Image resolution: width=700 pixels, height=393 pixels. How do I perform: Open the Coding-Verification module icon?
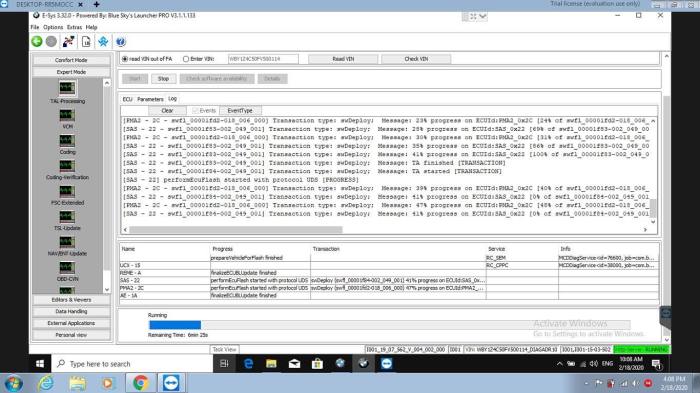click(x=67, y=166)
